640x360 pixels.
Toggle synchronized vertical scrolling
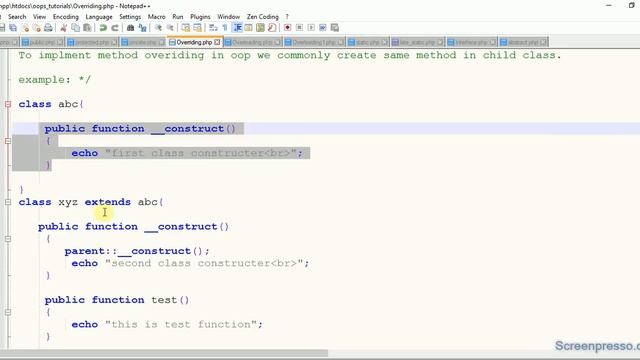click(x=186, y=28)
